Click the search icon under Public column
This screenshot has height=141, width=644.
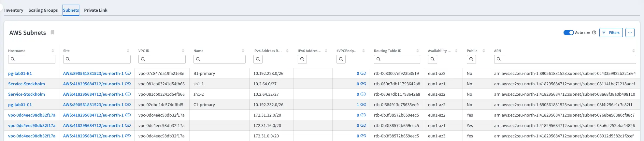point(471,59)
